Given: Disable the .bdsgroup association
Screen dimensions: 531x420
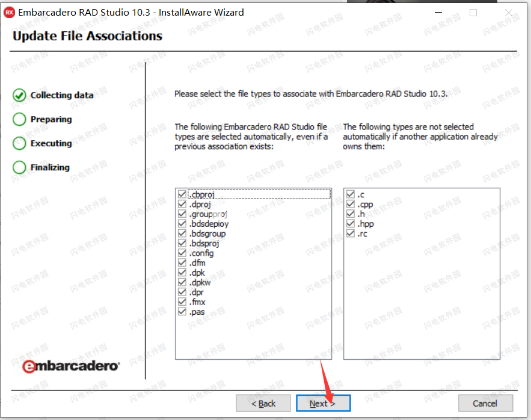Looking at the screenshot, I should coord(182,233).
